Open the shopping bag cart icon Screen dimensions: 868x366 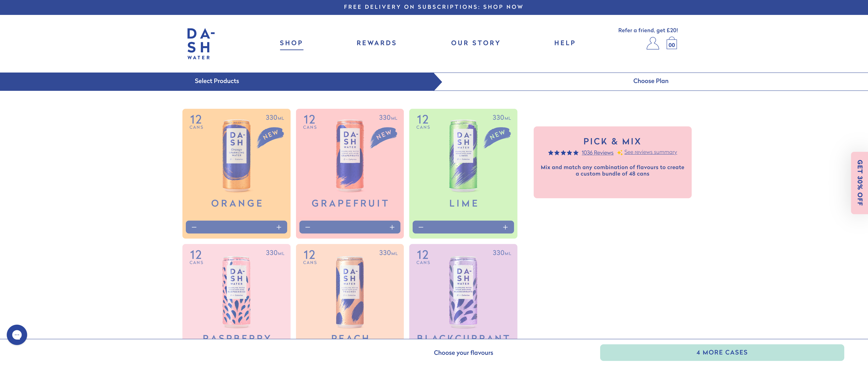pos(672,43)
